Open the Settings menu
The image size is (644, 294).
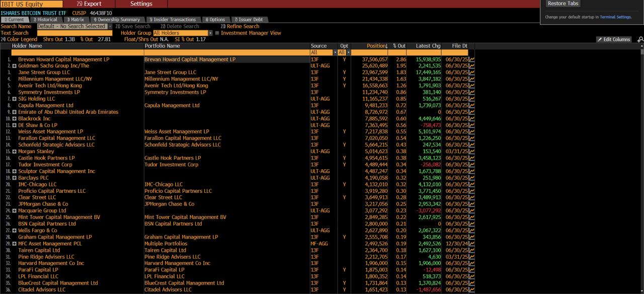tap(141, 4)
